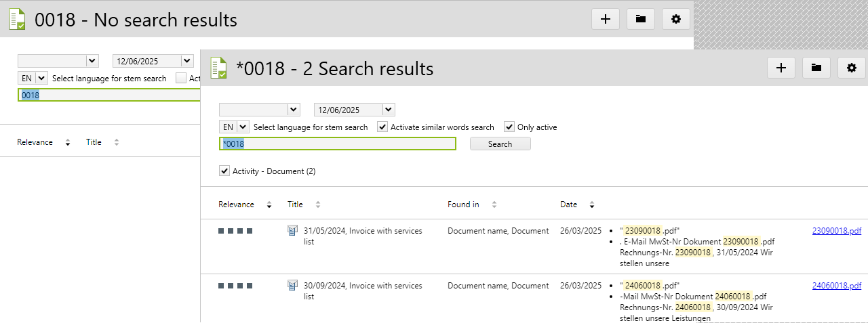
Task: Open the 24060018.pdf link
Action: [x=836, y=286]
